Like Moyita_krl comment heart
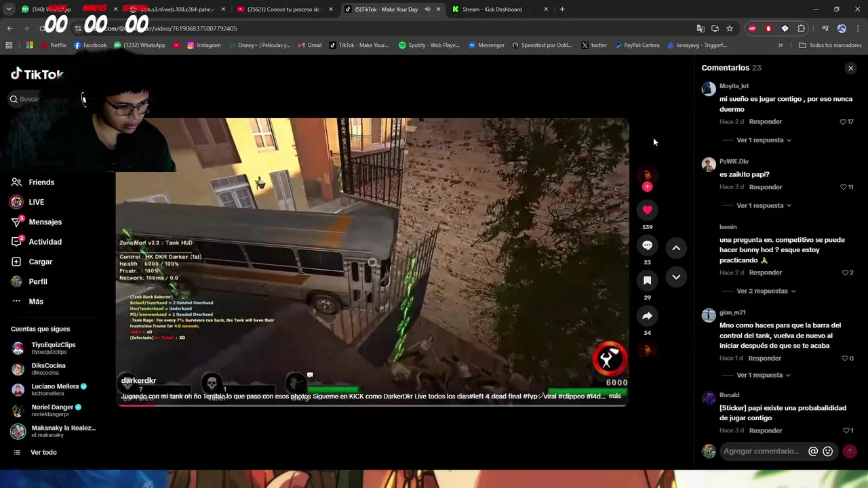The width and height of the screenshot is (868, 488). tap(843, 122)
